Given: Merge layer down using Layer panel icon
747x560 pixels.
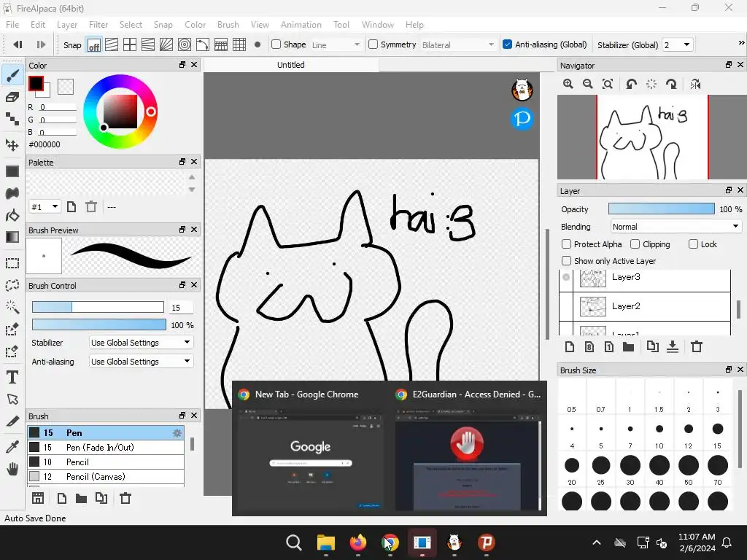Looking at the screenshot, I should pos(672,346).
